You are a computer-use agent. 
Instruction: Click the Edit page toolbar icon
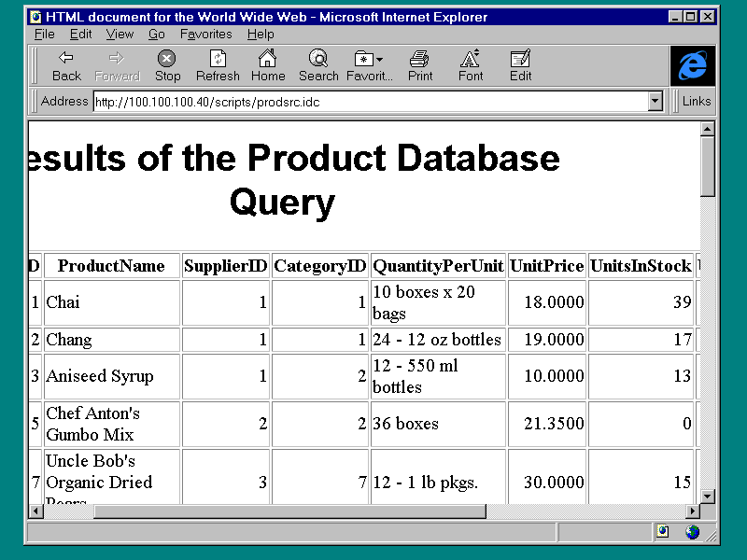[521, 59]
